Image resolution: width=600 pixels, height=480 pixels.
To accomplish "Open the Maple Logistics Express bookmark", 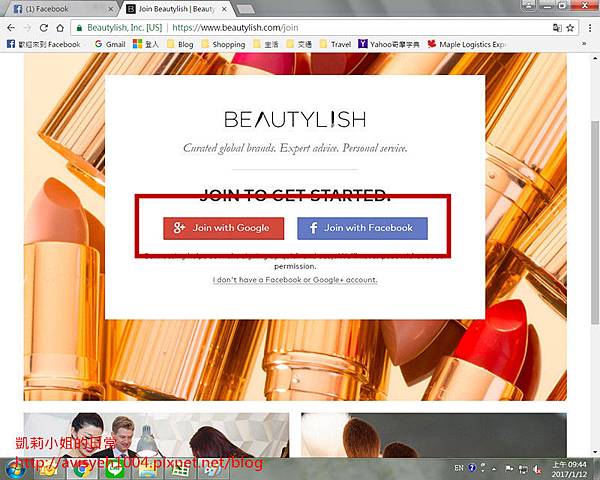I will (466, 44).
